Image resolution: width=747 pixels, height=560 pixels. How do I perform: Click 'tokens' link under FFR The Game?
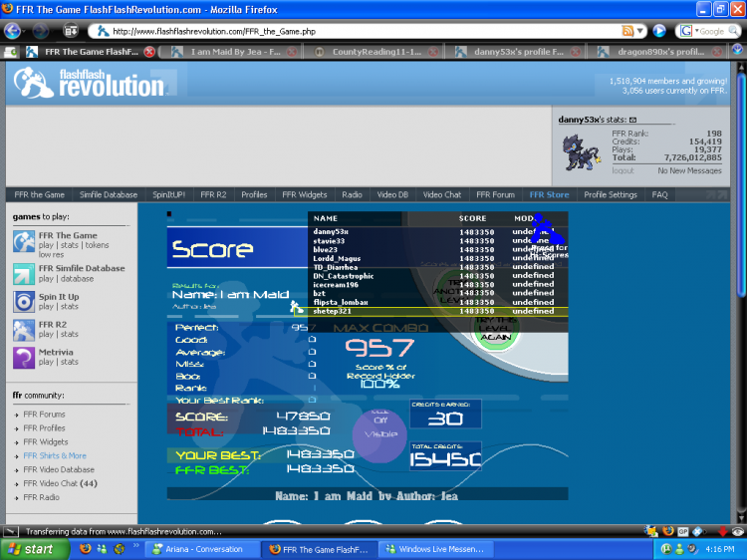coord(97,245)
